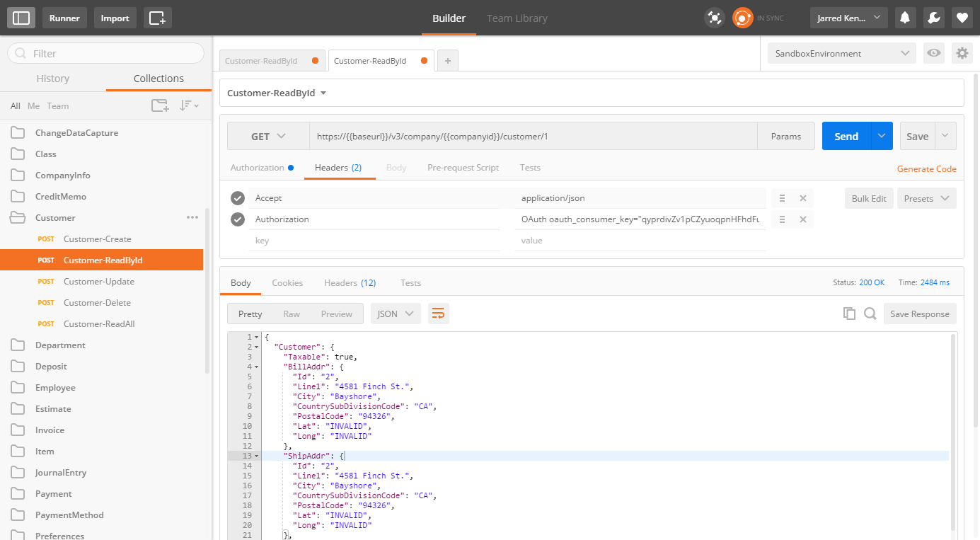Open the header Presets dropdown
980x540 pixels.
pyautogui.click(x=926, y=198)
